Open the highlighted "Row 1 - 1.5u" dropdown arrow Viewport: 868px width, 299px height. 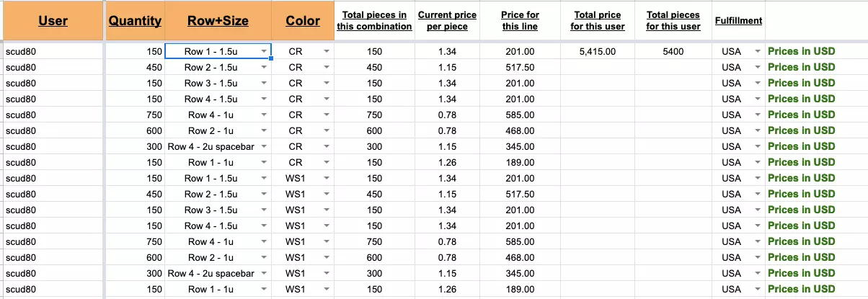pos(265,51)
